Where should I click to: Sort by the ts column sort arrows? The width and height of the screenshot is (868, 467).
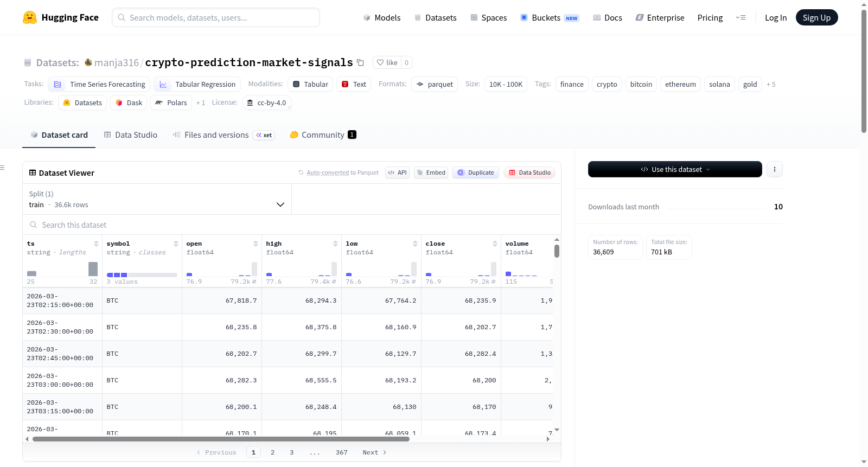[96, 244]
